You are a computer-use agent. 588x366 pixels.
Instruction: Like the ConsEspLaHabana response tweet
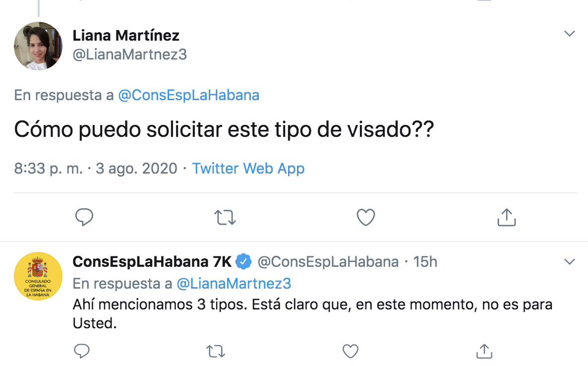(x=351, y=351)
